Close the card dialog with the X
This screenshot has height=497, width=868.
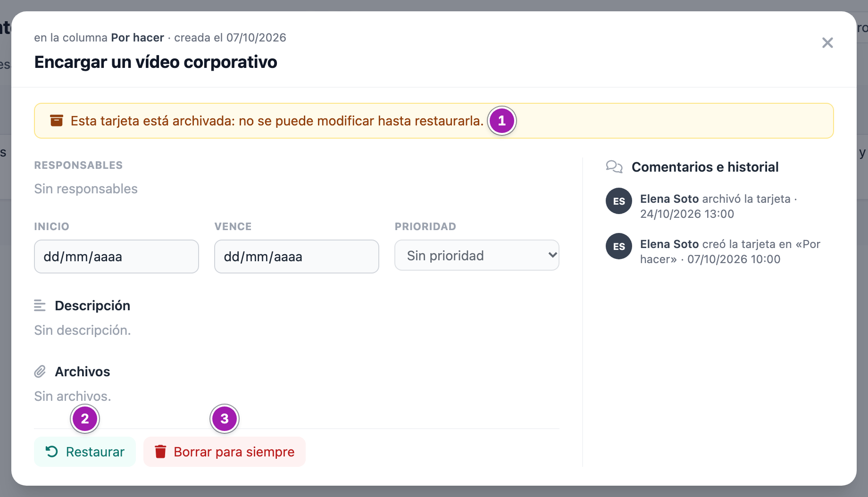coord(827,43)
